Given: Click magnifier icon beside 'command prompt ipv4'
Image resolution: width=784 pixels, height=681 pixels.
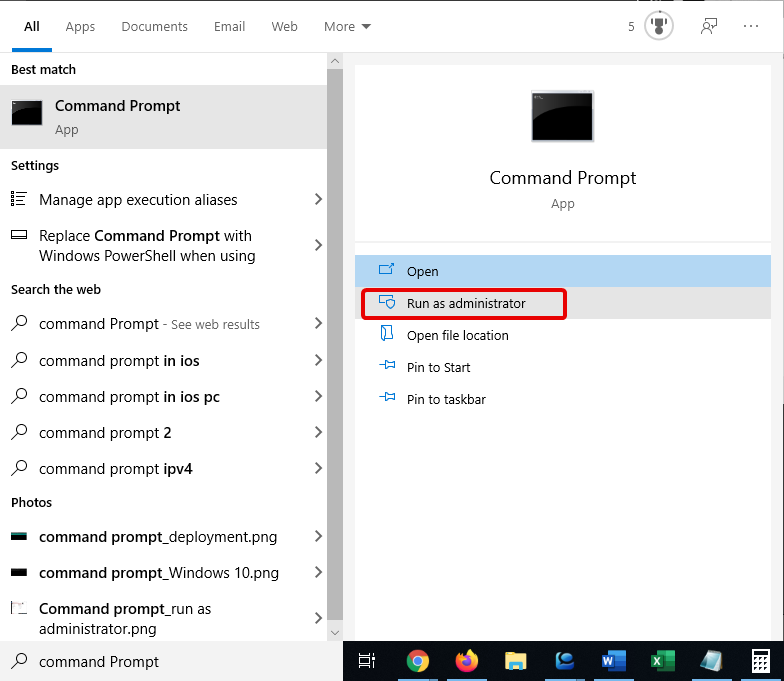Looking at the screenshot, I should (x=19, y=468).
